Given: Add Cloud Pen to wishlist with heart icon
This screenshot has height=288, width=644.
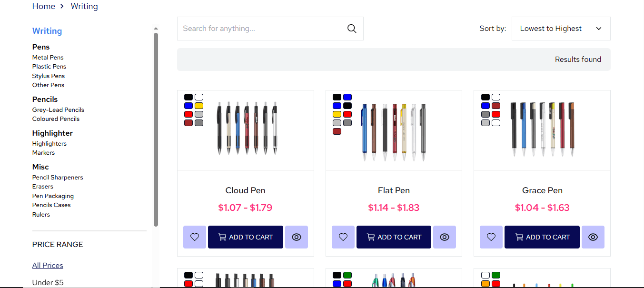Looking at the screenshot, I should [194, 237].
